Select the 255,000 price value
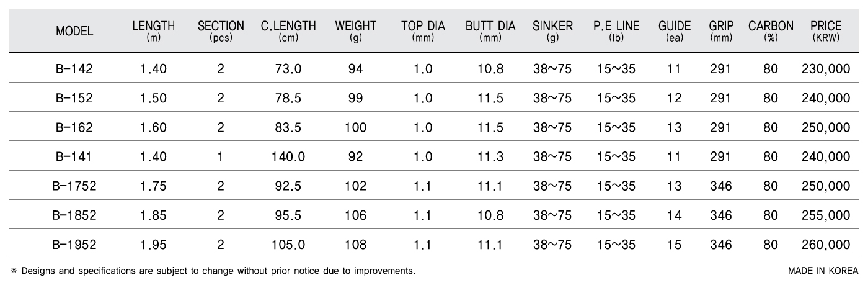 [x=826, y=215]
